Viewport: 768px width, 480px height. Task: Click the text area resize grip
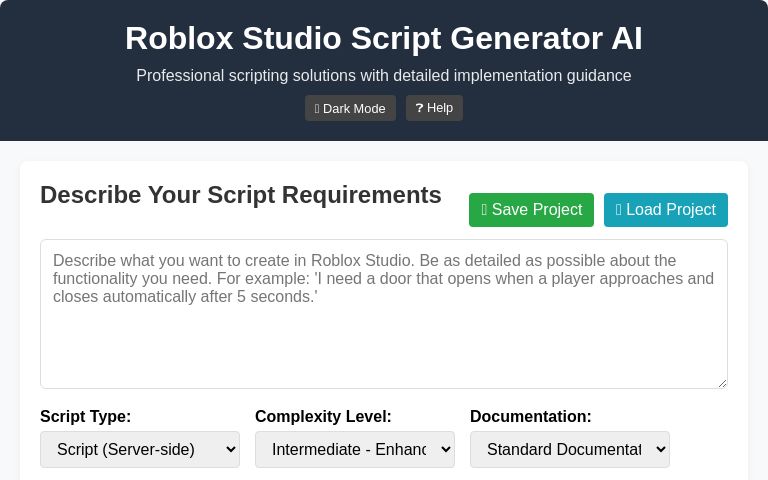point(722,384)
